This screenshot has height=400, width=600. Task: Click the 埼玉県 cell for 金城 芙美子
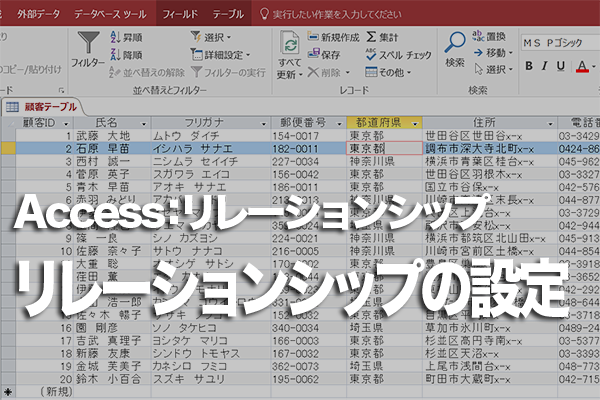point(384,366)
